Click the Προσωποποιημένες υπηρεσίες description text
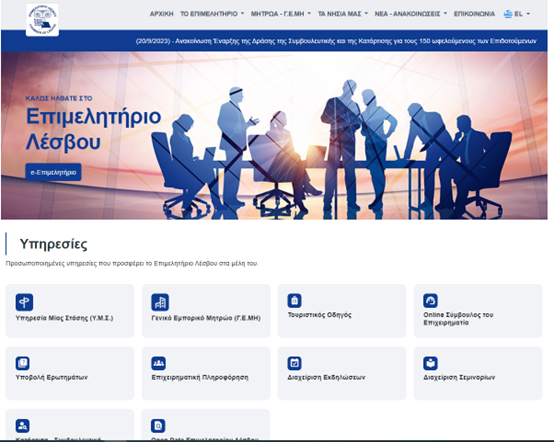This screenshot has width=554, height=442. (x=132, y=263)
